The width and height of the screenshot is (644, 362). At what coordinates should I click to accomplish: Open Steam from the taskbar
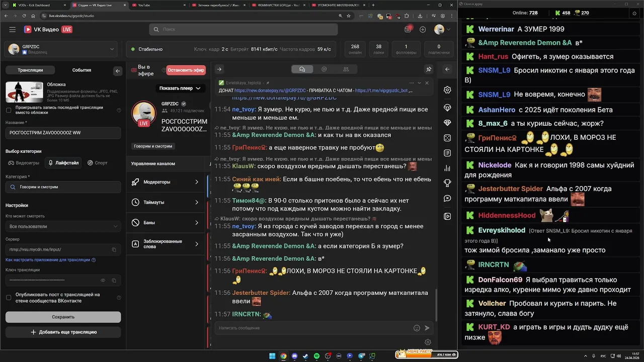(306, 356)
